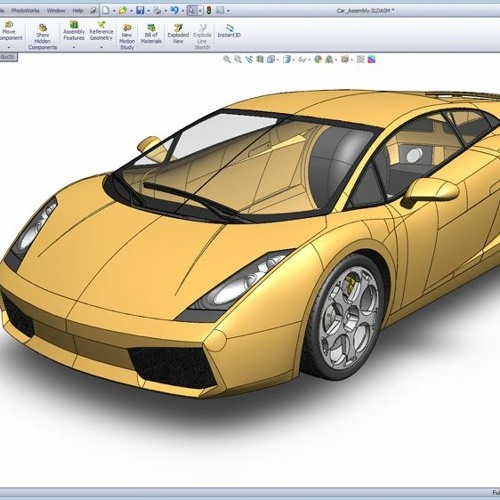Toggle the Section View icon
The width and height of the screenshot is (500, 500).
260,59
